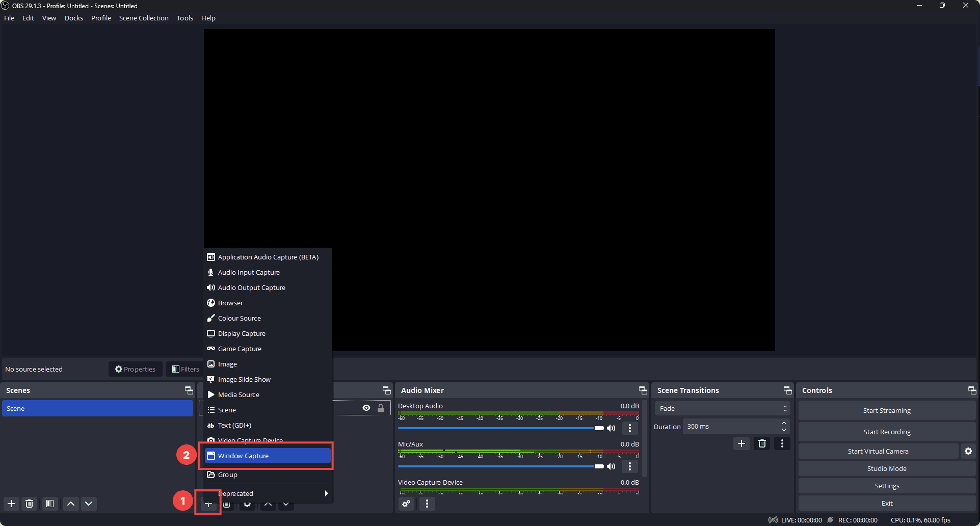Expand Deprecated submenu arrow
This screenshot has height=526, width=980.
click(326, 493)
